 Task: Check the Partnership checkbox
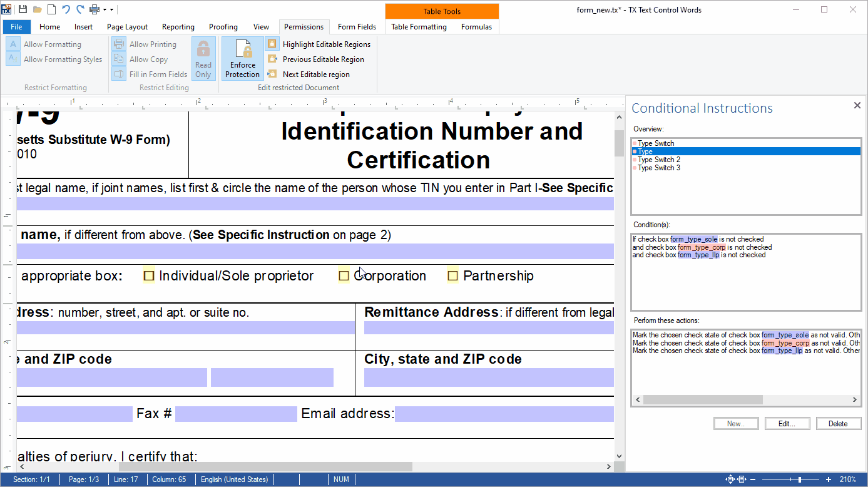(x=452, y=276)
